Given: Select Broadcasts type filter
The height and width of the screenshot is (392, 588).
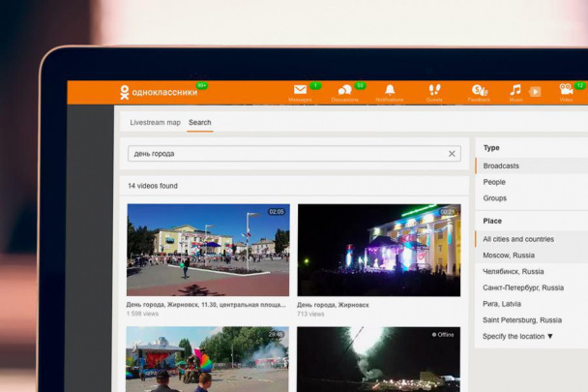Looking at the screenshot, I should tap(501, 166).
